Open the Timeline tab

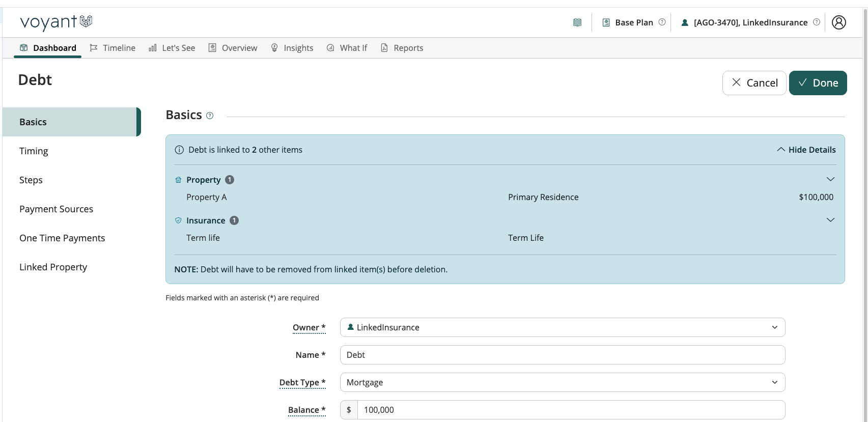point(113,48)
